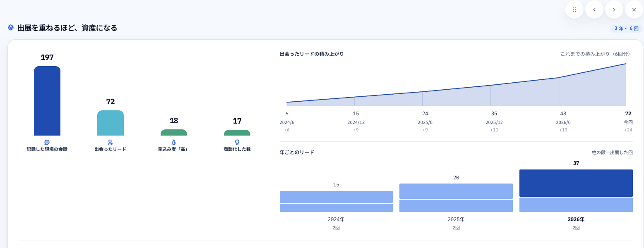644x248 pixels.
Task: Select the green bar labeled 17
Action: tap(237, 133)
